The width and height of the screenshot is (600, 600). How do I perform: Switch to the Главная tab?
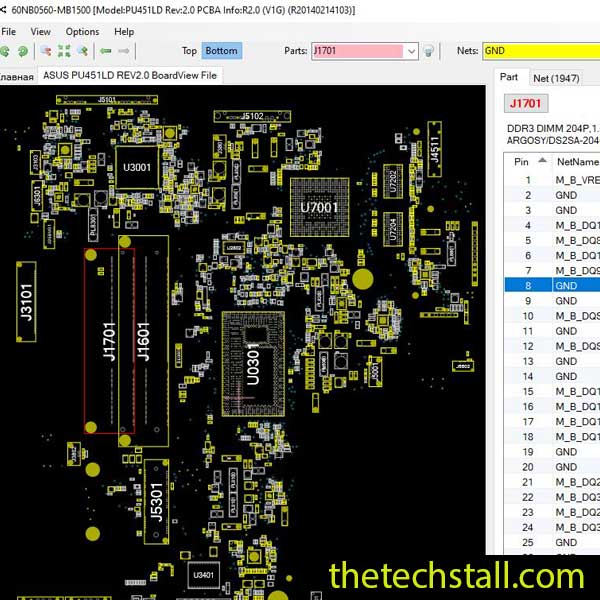pyautogui.click(x=17, y=77)
